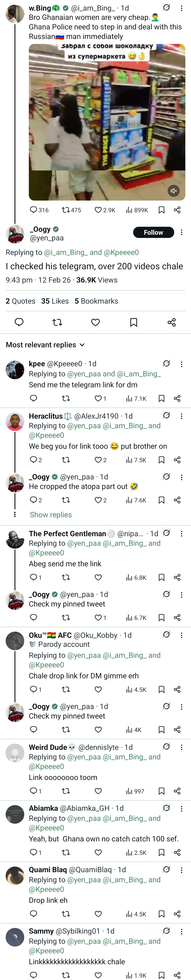191x980 pixels.
Task: Open Grok icon on kpee's reply
Action: coord(166,364)
